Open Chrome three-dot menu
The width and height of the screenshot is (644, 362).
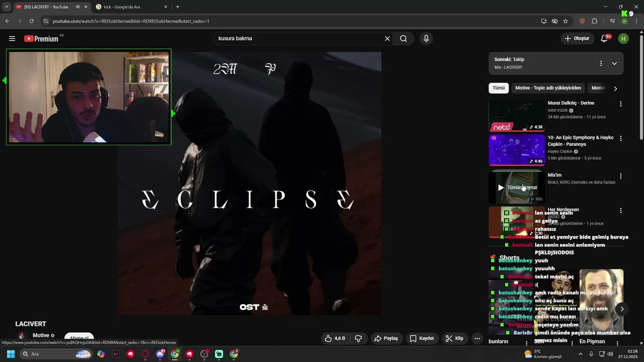pyautogui.click(x=636, y=21)
